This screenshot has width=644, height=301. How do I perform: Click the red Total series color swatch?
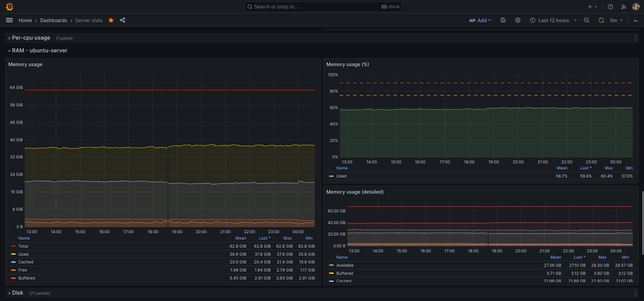pos(13,246)
